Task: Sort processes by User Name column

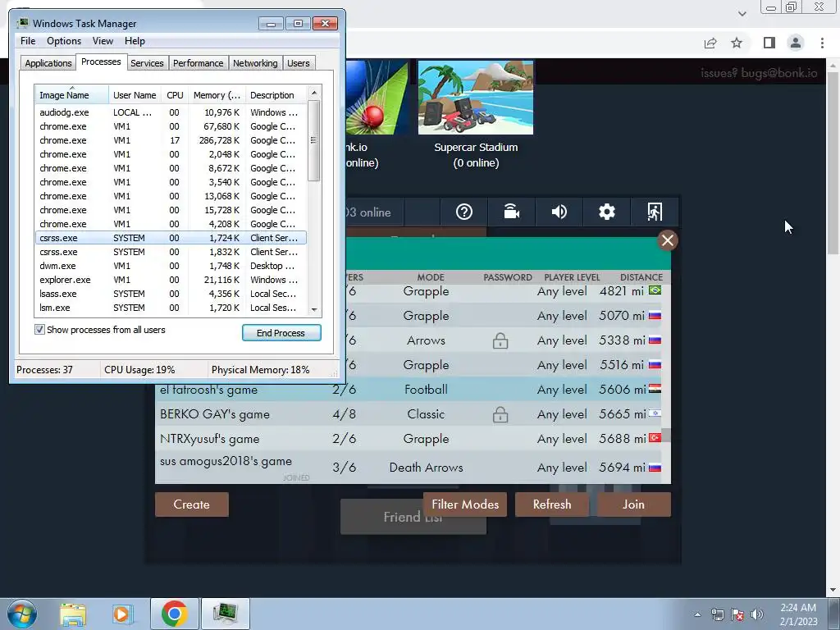Action: click(135, 95)
